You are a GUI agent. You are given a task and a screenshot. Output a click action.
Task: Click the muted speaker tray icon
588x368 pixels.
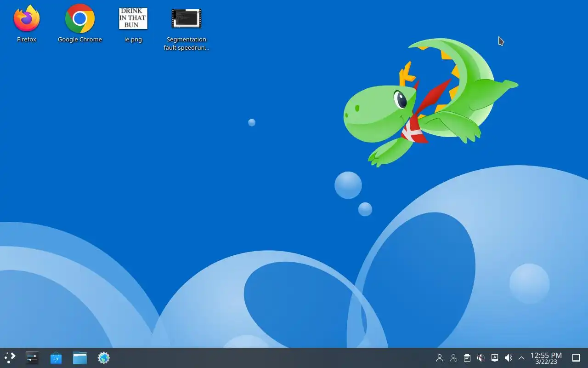pyautogui.click(x=481, y=358)
